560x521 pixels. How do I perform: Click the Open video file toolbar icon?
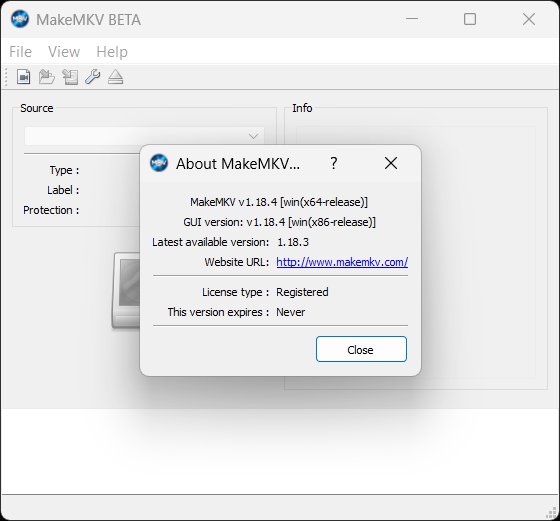[24, 77]
